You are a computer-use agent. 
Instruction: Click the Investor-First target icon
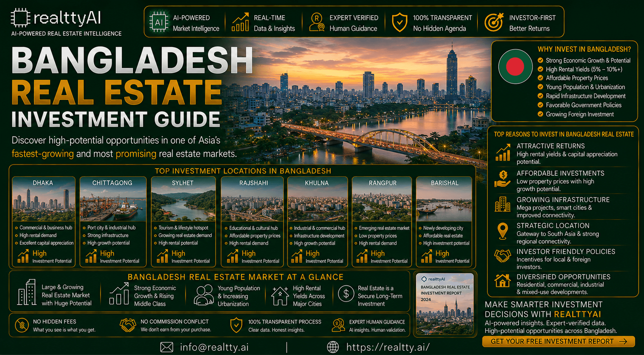494,22
